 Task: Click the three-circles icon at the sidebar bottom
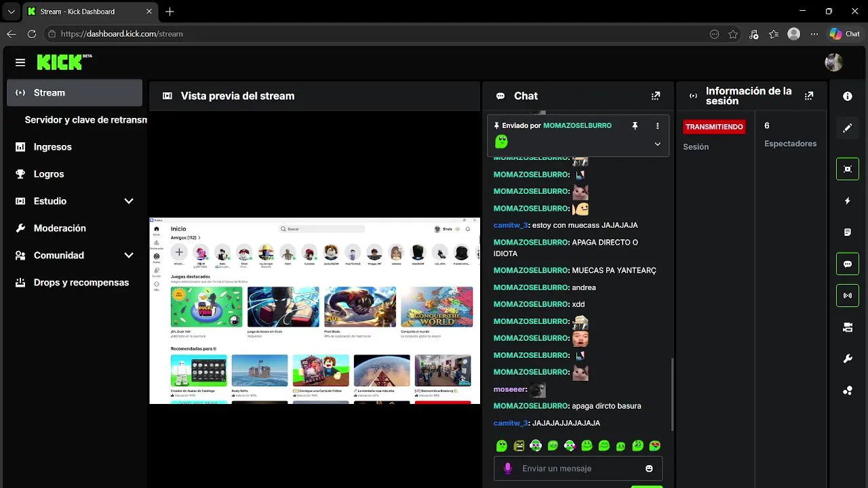(x=848, y=390)
